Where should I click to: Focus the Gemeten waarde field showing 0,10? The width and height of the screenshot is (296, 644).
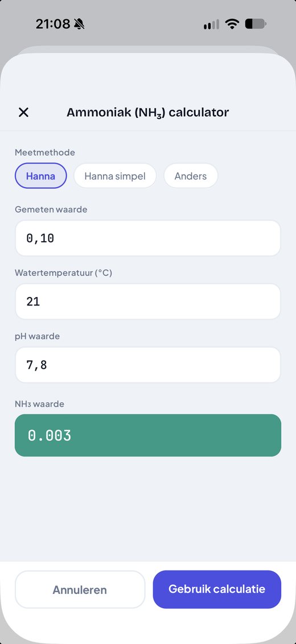tap(147, 238)
